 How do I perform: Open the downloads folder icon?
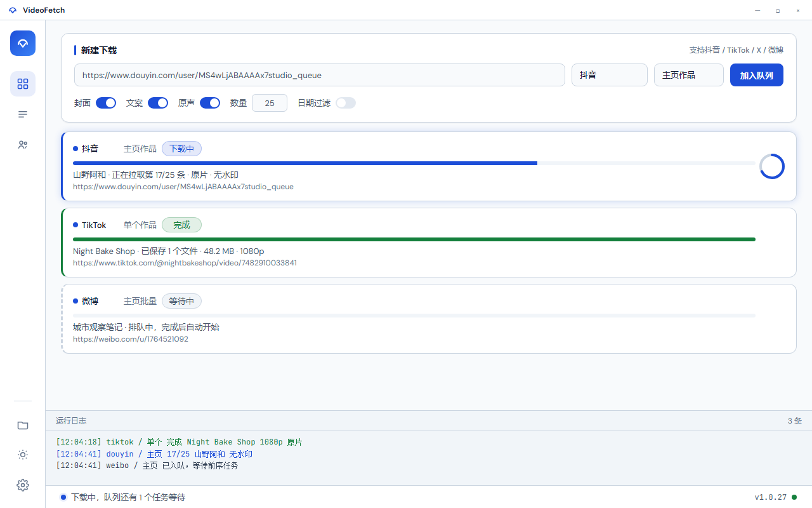pos(23,425)
